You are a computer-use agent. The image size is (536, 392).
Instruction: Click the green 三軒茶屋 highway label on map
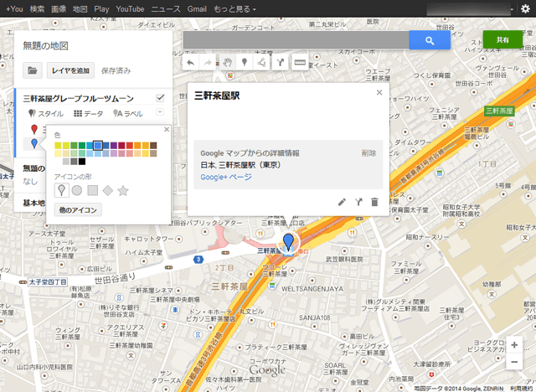tap(499, 111)
